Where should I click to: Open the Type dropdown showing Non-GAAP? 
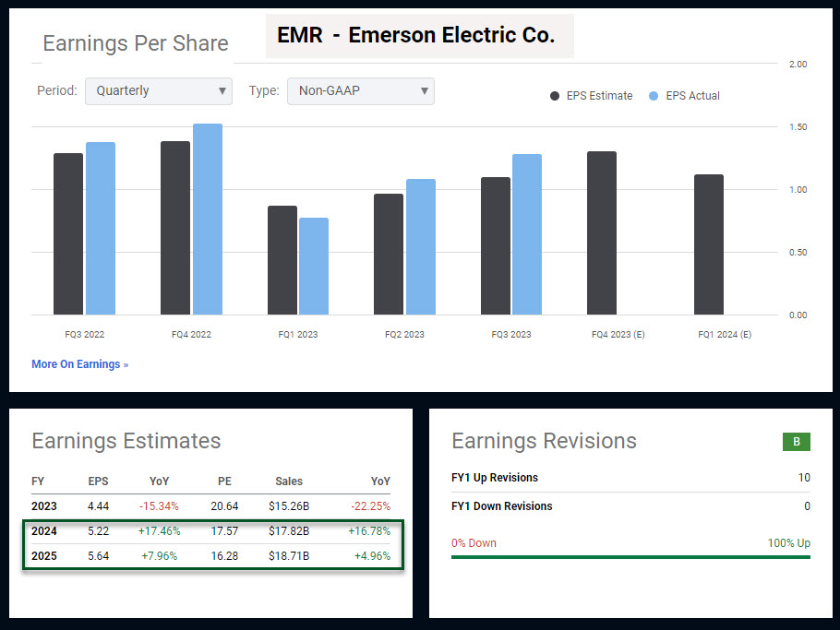(360, 91)
